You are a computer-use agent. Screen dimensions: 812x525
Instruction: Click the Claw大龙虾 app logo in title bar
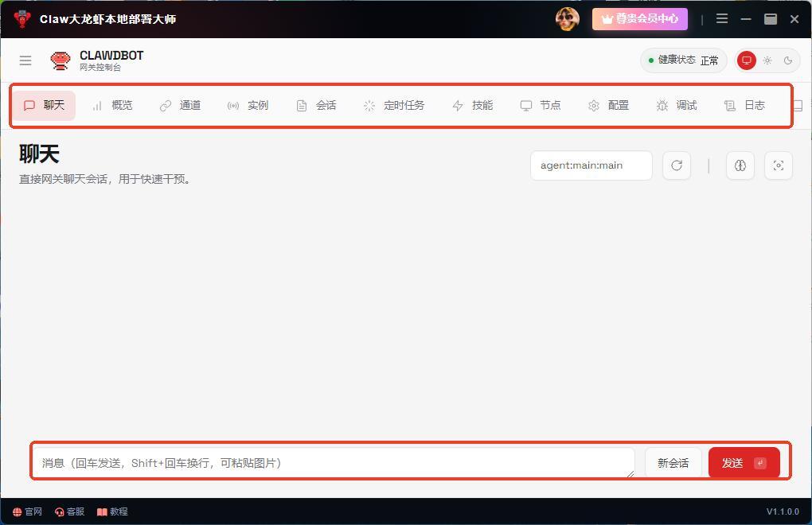tap(22, 19)
